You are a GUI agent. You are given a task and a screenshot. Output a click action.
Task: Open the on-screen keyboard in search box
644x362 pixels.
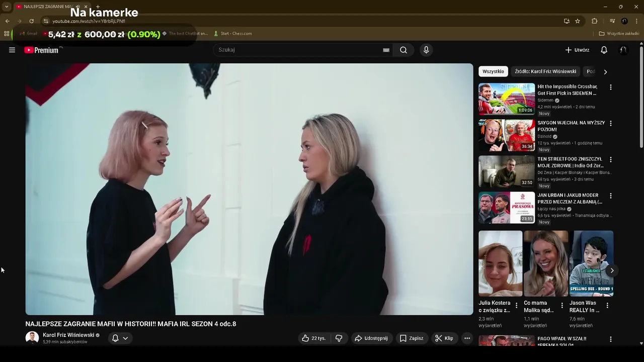click(386, 50)
